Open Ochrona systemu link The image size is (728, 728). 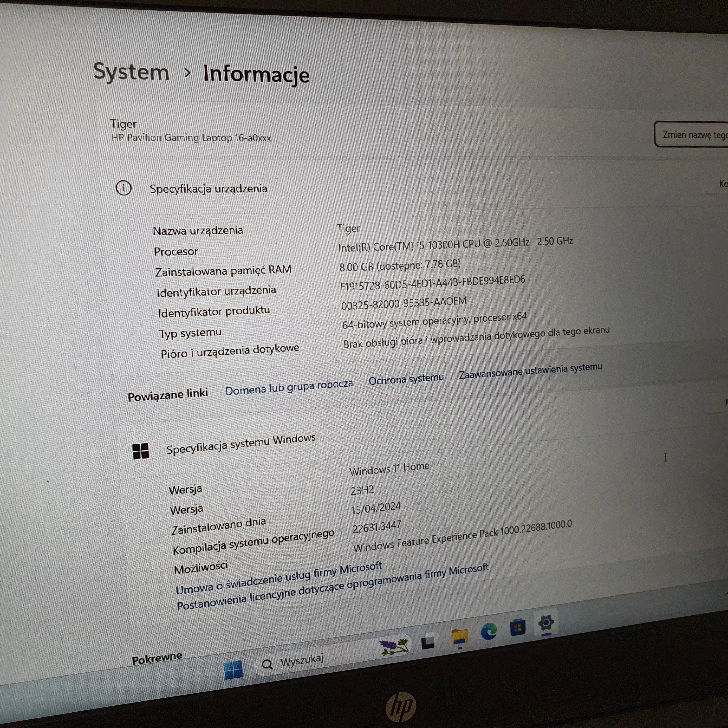tap(406, 379)
